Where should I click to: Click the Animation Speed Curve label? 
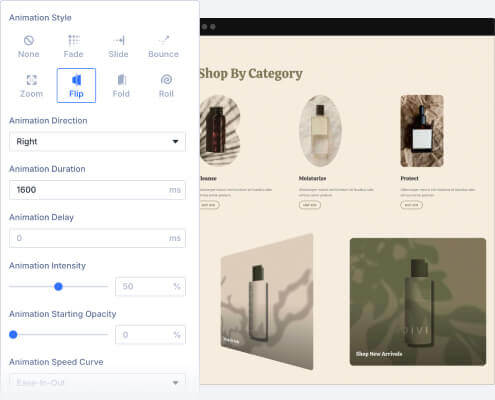(x=56, y=362)
